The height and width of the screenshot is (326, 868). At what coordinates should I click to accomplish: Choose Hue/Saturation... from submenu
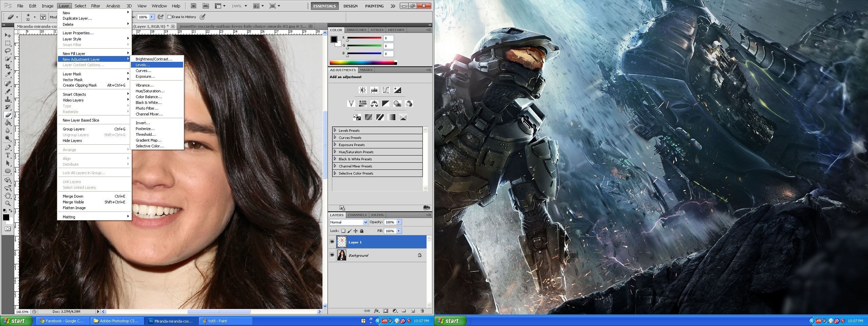[157, 91]
